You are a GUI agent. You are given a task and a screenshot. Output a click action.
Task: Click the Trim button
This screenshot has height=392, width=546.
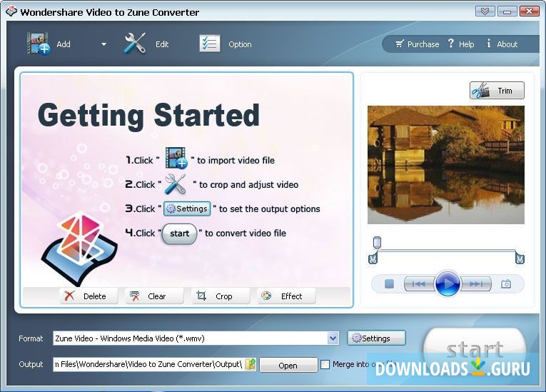(x=497, y=91)
